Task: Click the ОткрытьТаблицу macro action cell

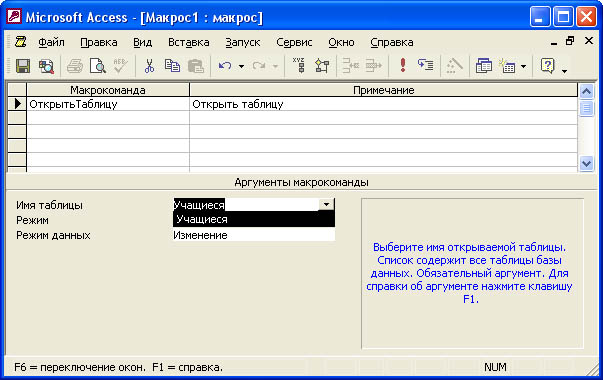Action: click(108, 104)
